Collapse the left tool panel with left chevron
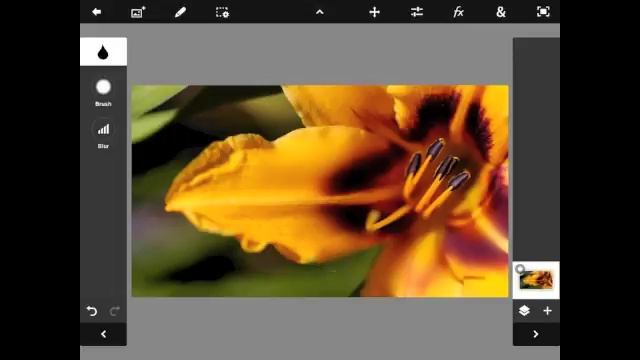The width and height of the screenshot is (640, 360). [x=103, y=334]
